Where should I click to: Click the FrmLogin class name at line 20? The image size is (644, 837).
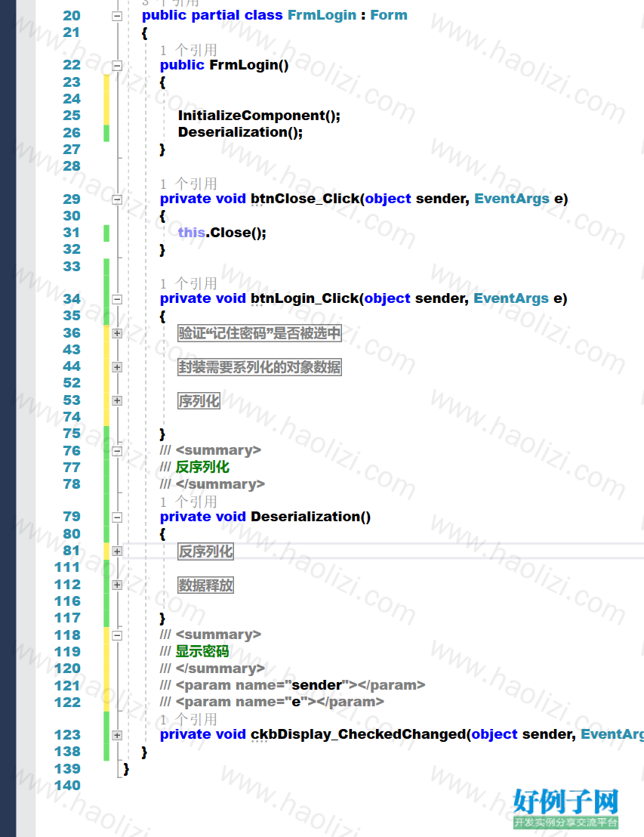tap(322, 15)
